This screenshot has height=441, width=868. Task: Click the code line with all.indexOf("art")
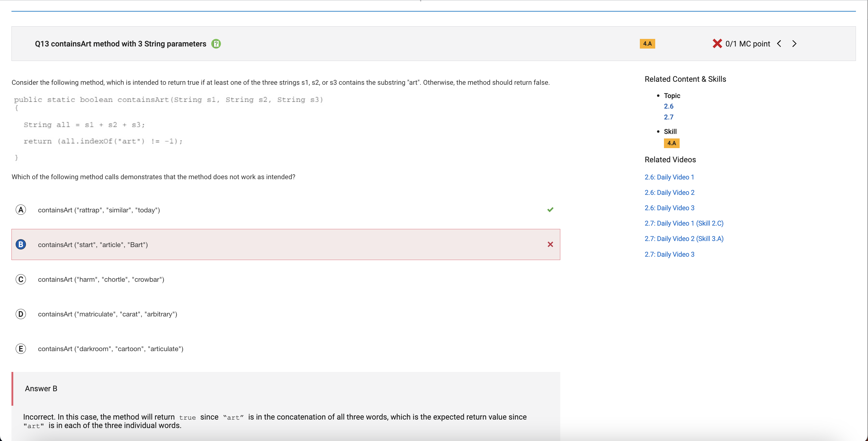(103, 141)
